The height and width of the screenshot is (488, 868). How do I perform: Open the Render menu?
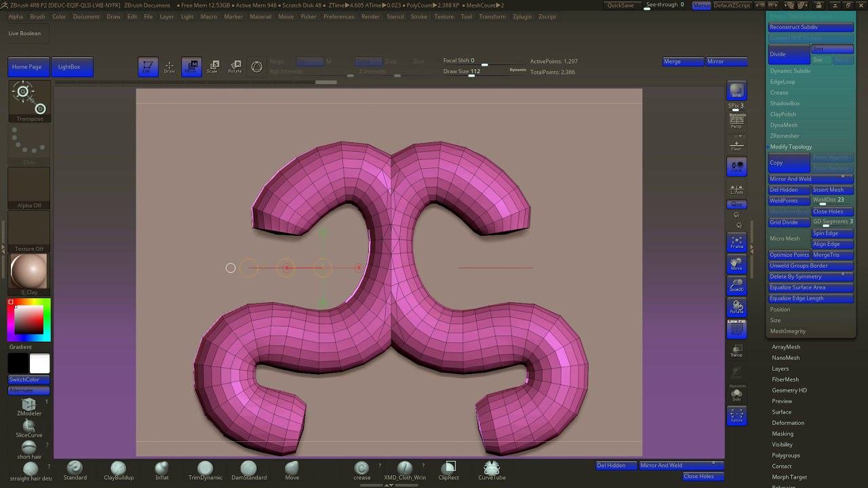(x=370, y=16)
